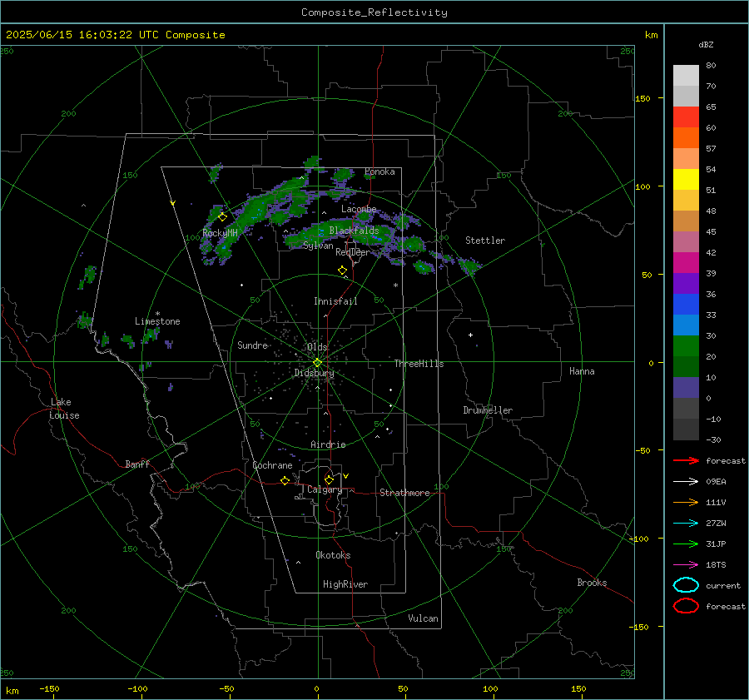
Task: Click the green 31JP arrow legend icon
Action: 686,544
